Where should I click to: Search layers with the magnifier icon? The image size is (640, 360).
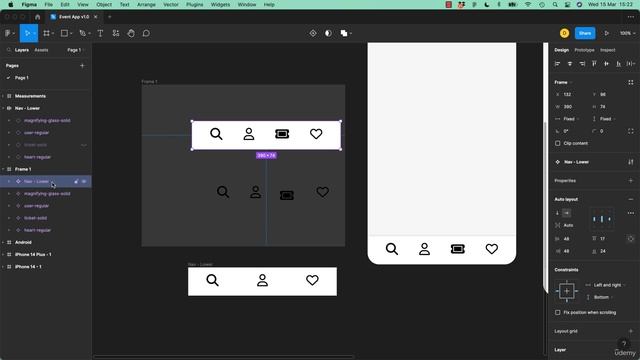[x=9, y=50]
